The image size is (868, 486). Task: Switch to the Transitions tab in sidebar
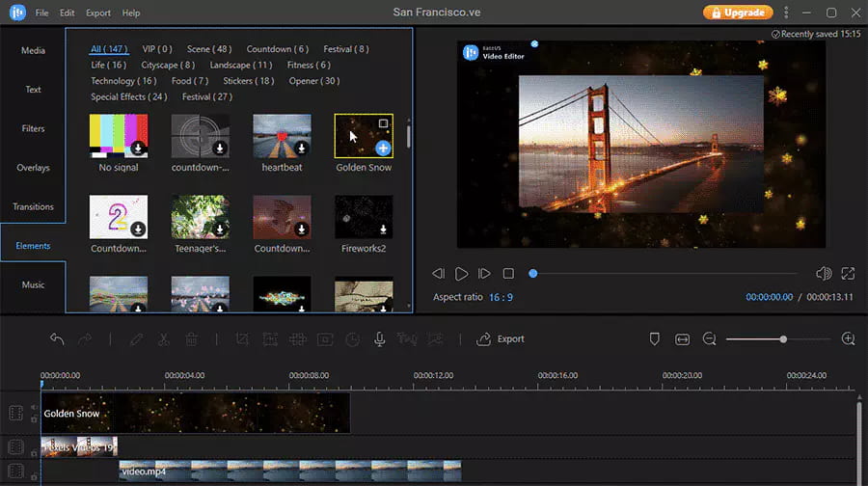click(33, 206)
